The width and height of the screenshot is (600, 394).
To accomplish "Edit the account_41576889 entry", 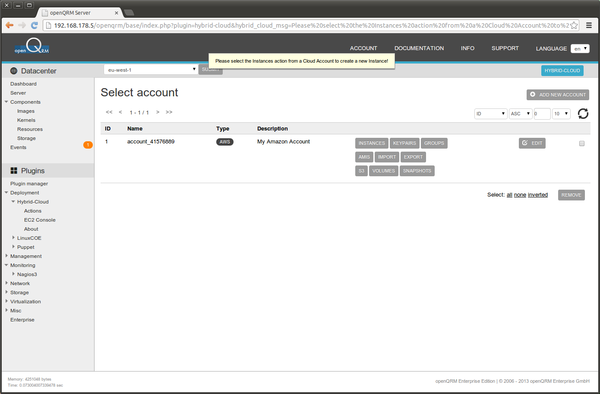I will pyautogui.click(x=532, y=143).
